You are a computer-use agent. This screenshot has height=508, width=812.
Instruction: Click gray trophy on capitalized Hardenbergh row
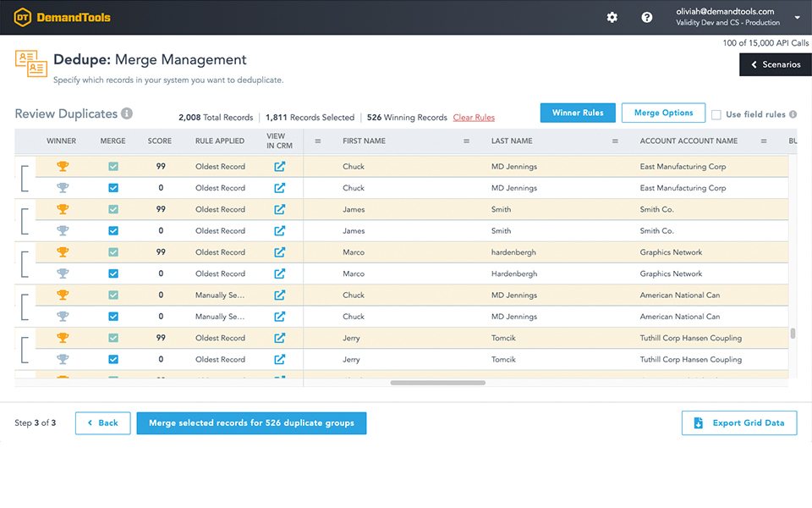(x=63, y=273)
